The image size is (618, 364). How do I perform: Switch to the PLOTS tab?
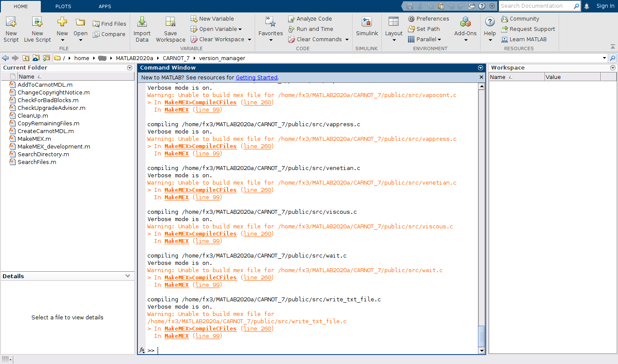pyautogui.click(x=63, y=6)
